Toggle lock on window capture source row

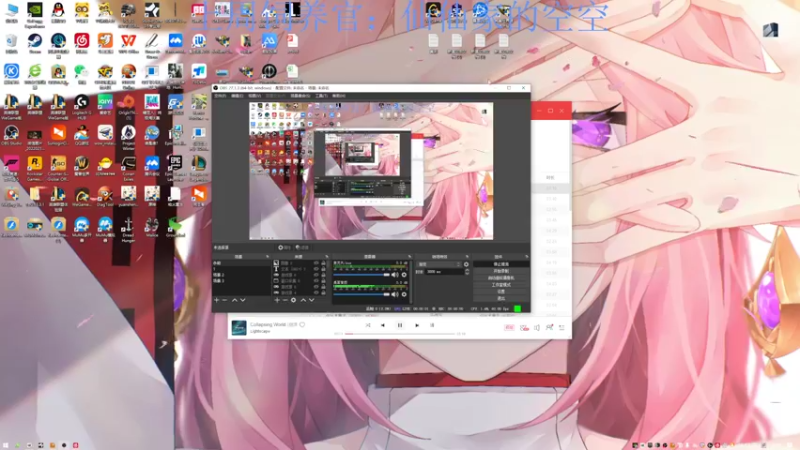coord(323,281)
